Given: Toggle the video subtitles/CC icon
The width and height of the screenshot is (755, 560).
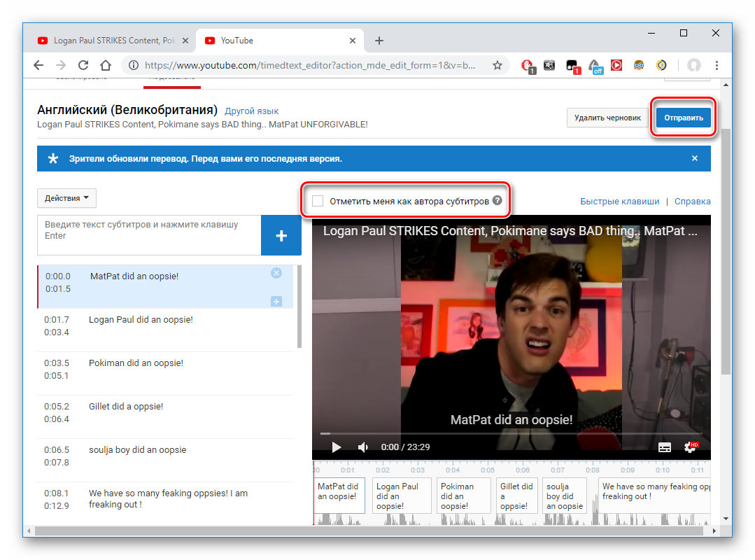Looking at the screenshot, I should point(665,447).
